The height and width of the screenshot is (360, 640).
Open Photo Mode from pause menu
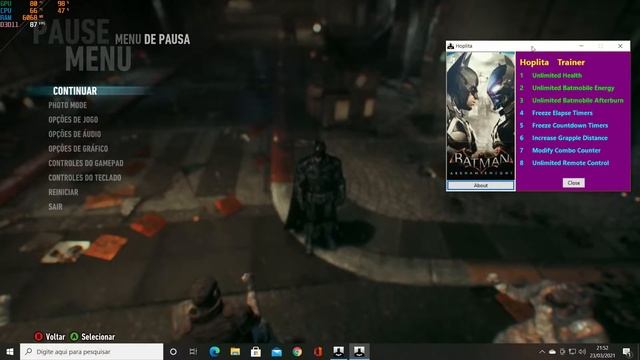pos(68,105)
